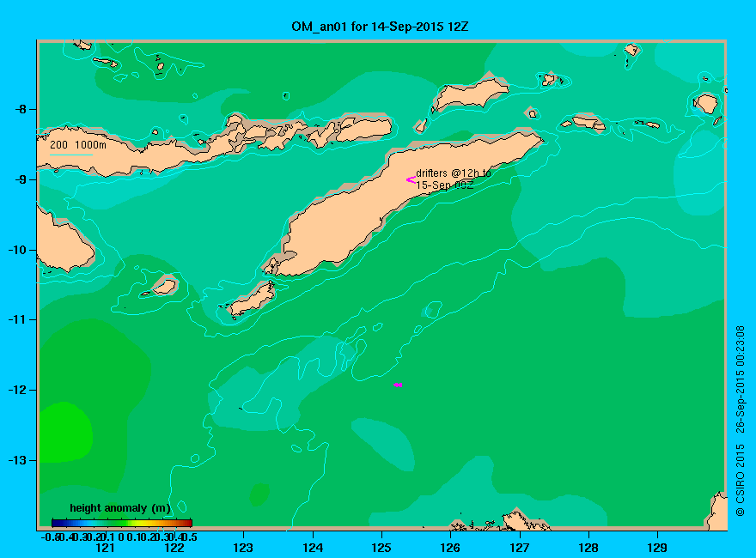Click the 'height anomaly (m)' colorbar title

click(120, 508)
